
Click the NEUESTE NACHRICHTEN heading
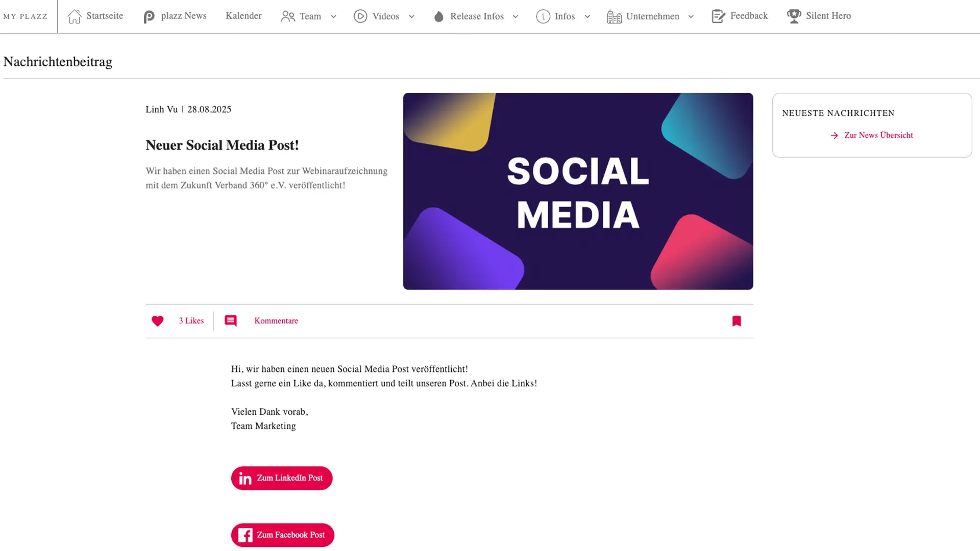coord(838,113)
